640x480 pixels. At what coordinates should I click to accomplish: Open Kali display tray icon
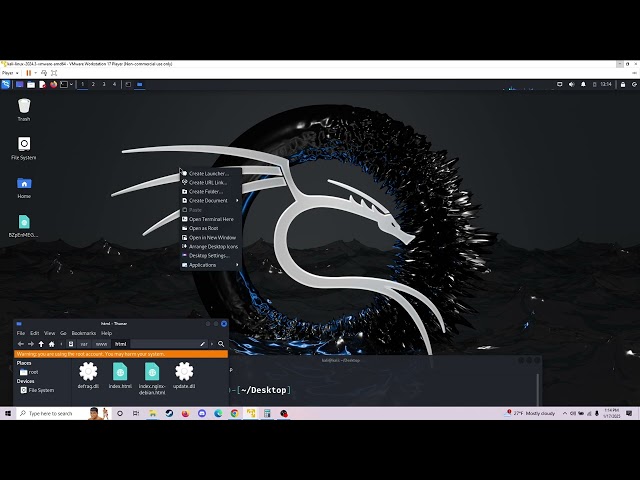point(560,84)
